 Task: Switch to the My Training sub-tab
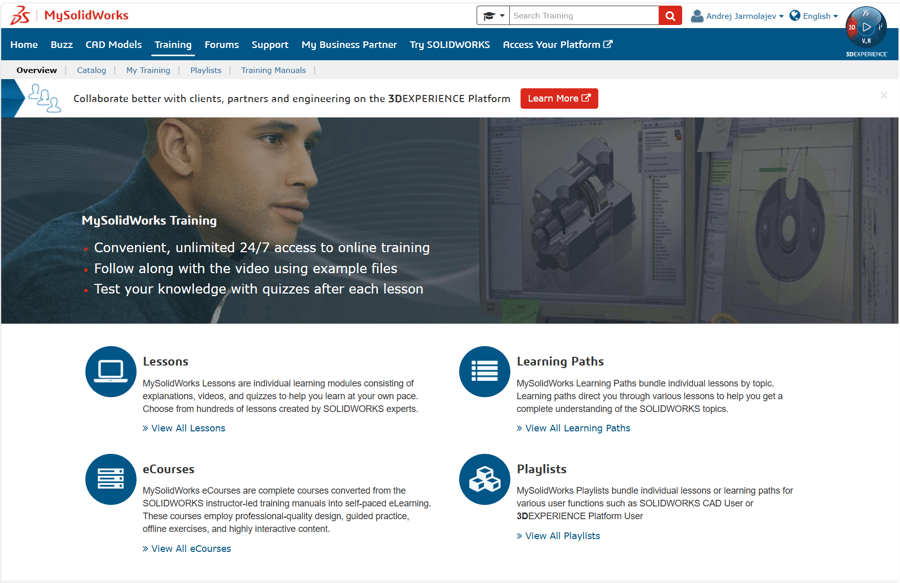point(148,70)
